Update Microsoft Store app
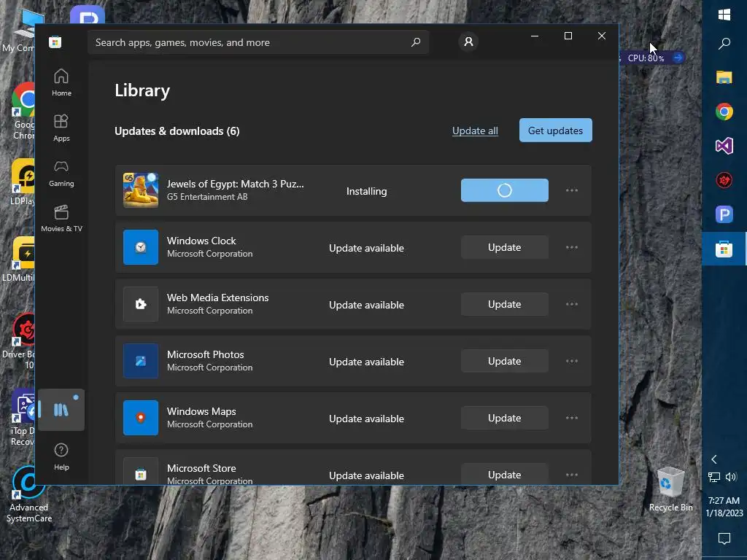 (x=505, y=474)
